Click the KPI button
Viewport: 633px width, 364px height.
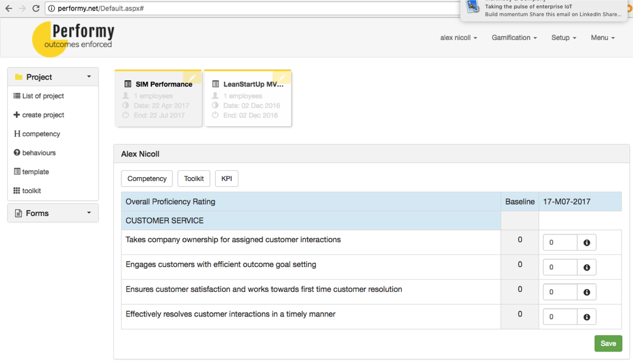[227, 179]
